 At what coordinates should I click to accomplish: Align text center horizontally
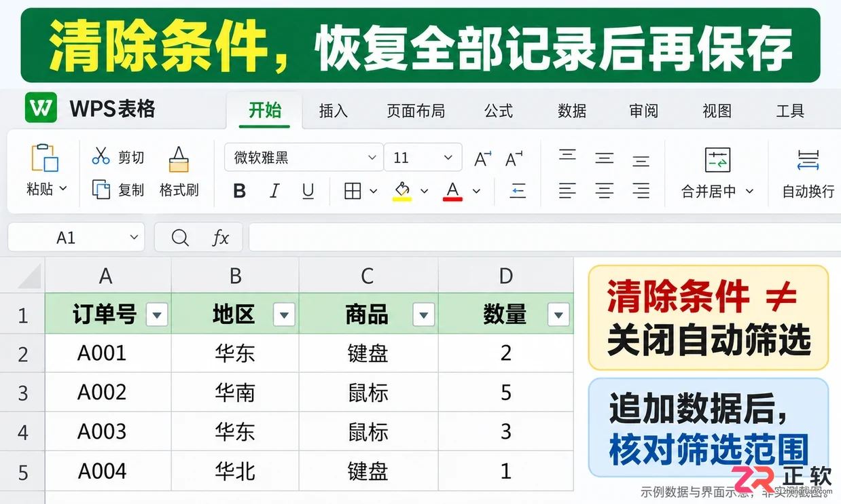[x=605, y=191]
